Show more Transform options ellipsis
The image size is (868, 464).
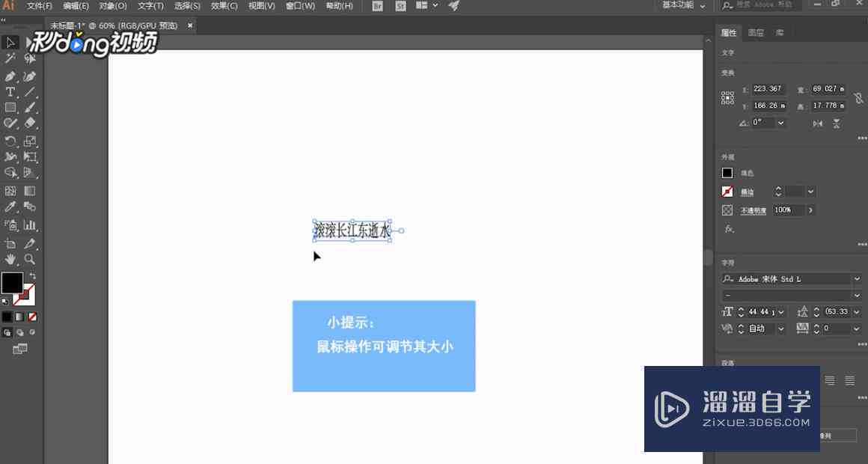[861, 138]
